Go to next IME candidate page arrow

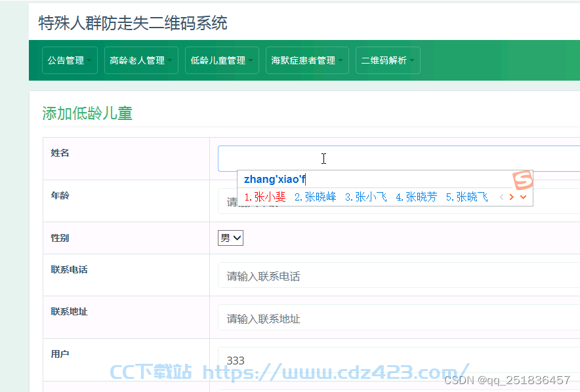(512, 197)
